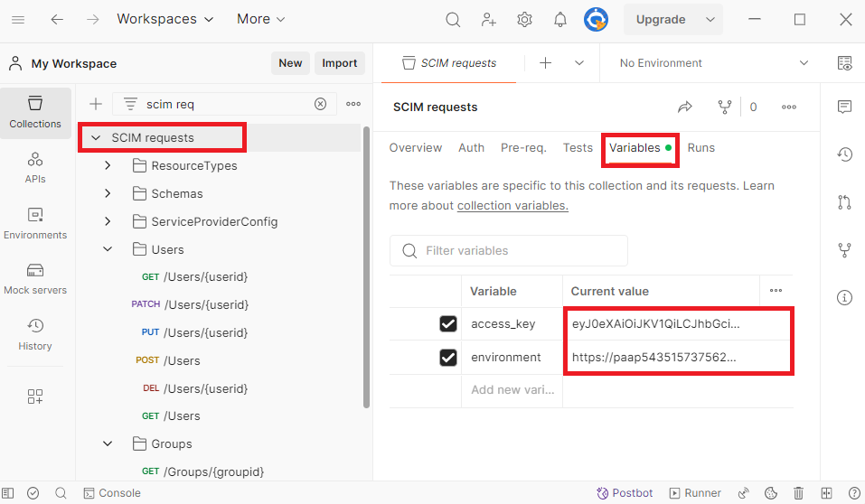Open the More dropdown menu

[261, 19]
